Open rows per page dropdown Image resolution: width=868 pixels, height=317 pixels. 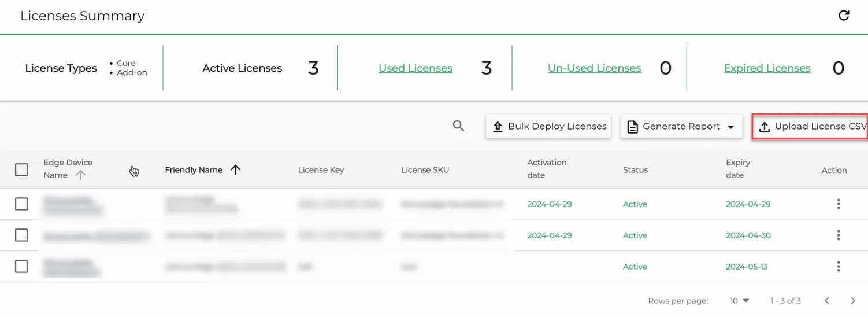pyautogui.click(x=739, y=301)
